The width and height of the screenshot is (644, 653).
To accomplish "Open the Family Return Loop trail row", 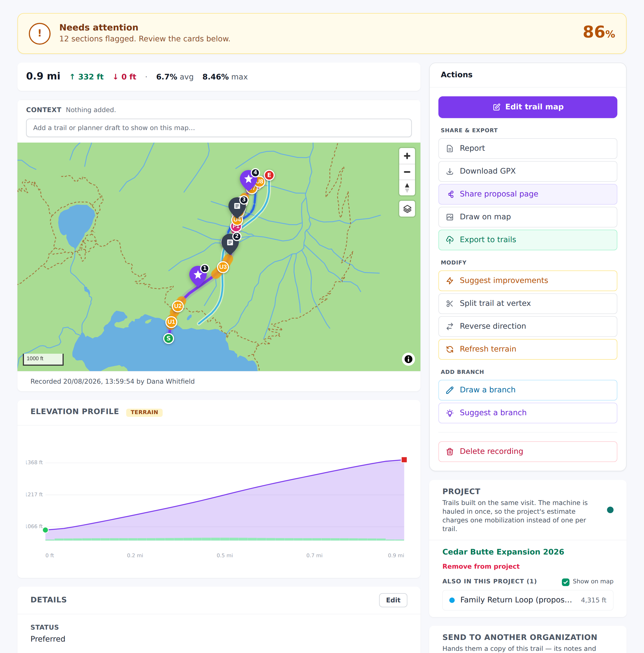I will pos(527,600).
